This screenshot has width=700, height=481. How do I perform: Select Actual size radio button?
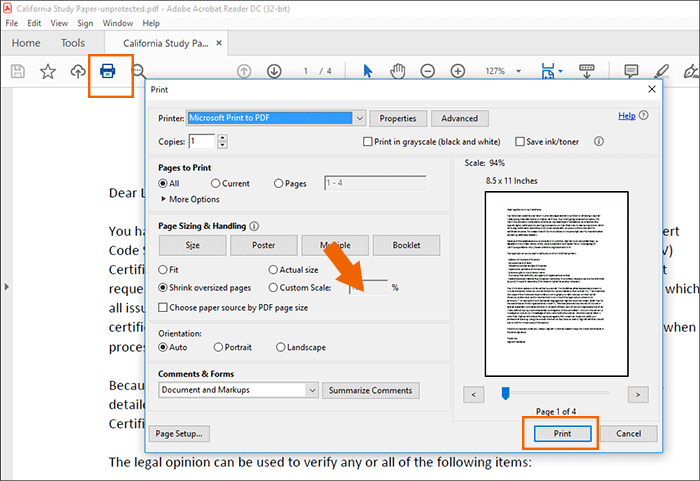[x=273, y=270]
